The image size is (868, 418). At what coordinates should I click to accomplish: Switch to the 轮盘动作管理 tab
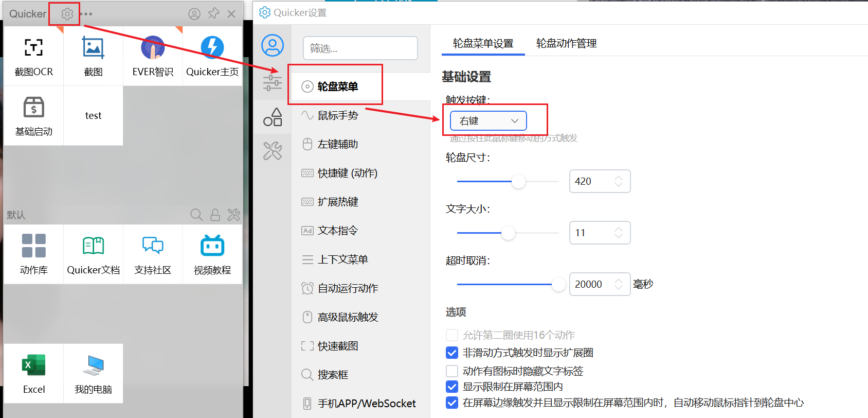click(x=566, y=43)
